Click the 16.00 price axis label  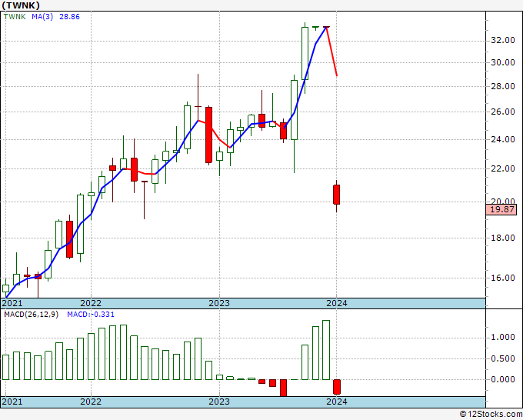(x=503, y=278)
